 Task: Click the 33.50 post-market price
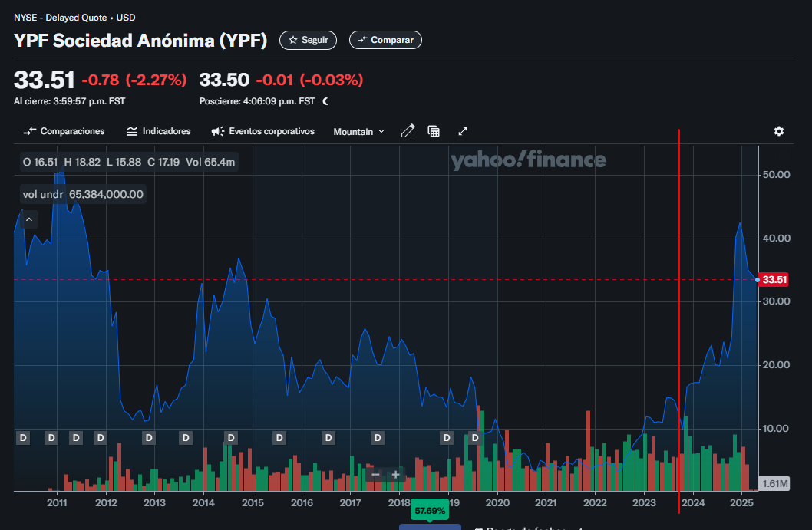[x=224, y=81]
